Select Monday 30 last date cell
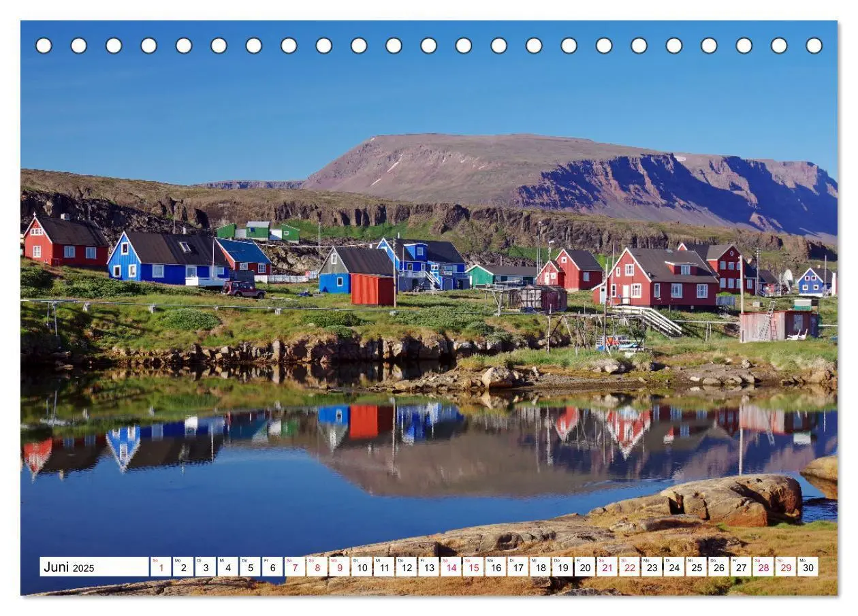858x616 pixels. (x=808, y=567)
